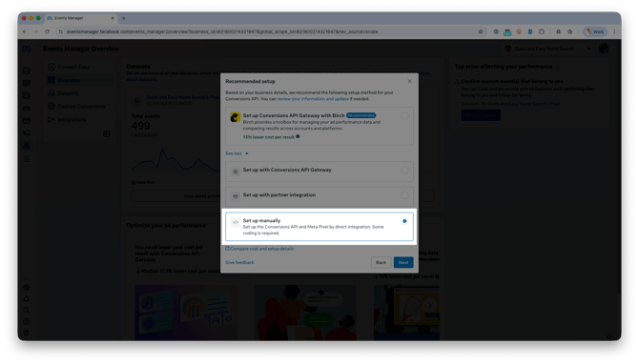639x364 pixels.
Task: Open the Compare cost and setup details link
Action: click(259, 249)
